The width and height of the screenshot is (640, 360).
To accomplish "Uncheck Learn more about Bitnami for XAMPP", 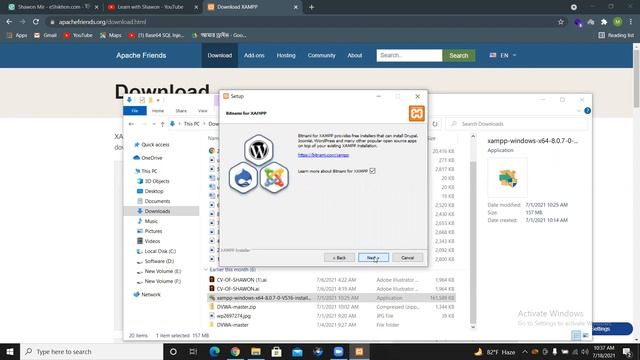I will 372,171.
